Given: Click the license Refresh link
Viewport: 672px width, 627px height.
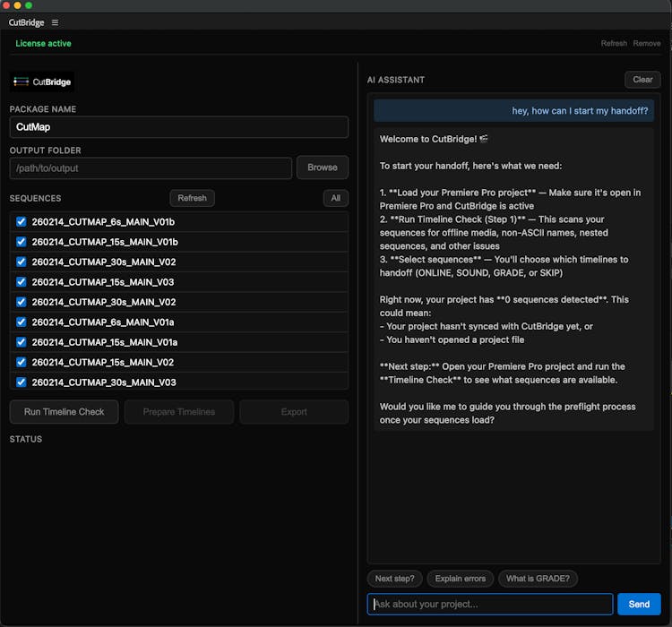Looking at the screenshot, I should [614, 43].
